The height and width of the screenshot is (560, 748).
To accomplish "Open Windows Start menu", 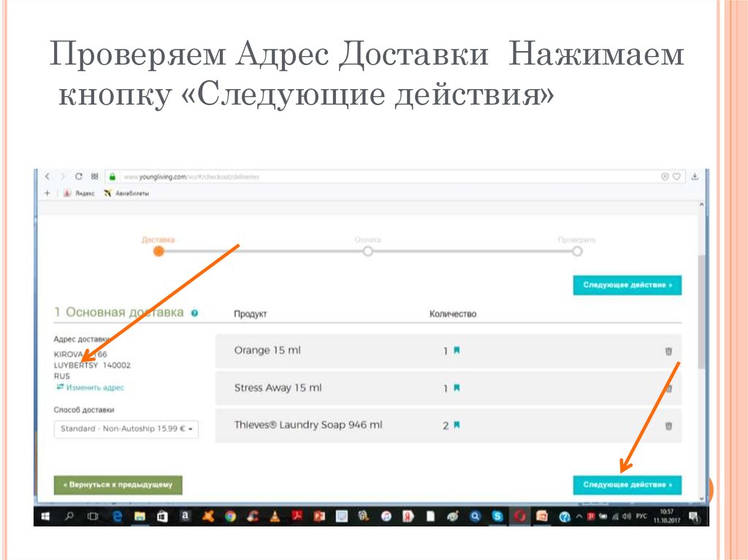I will (x=46, y=516).
